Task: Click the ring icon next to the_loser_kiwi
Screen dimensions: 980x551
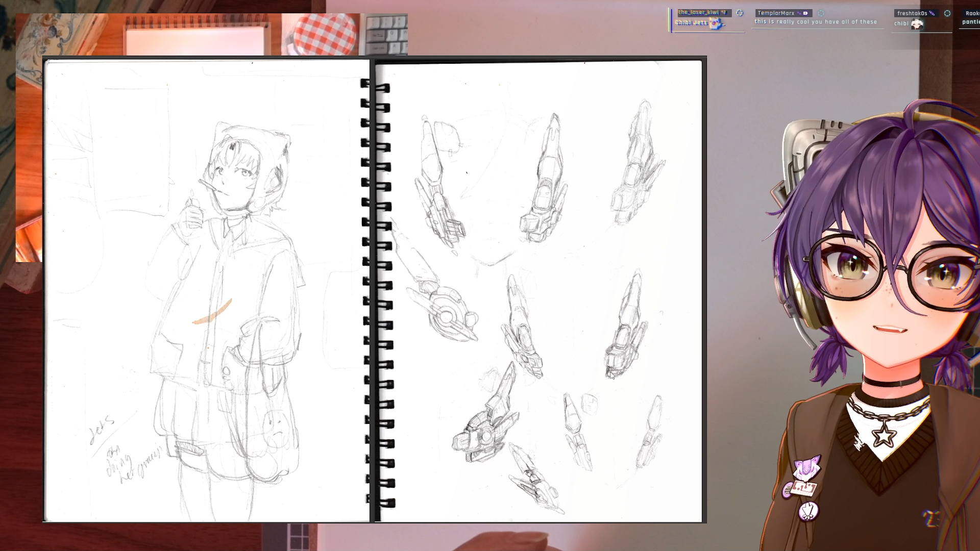Action: 740,13
